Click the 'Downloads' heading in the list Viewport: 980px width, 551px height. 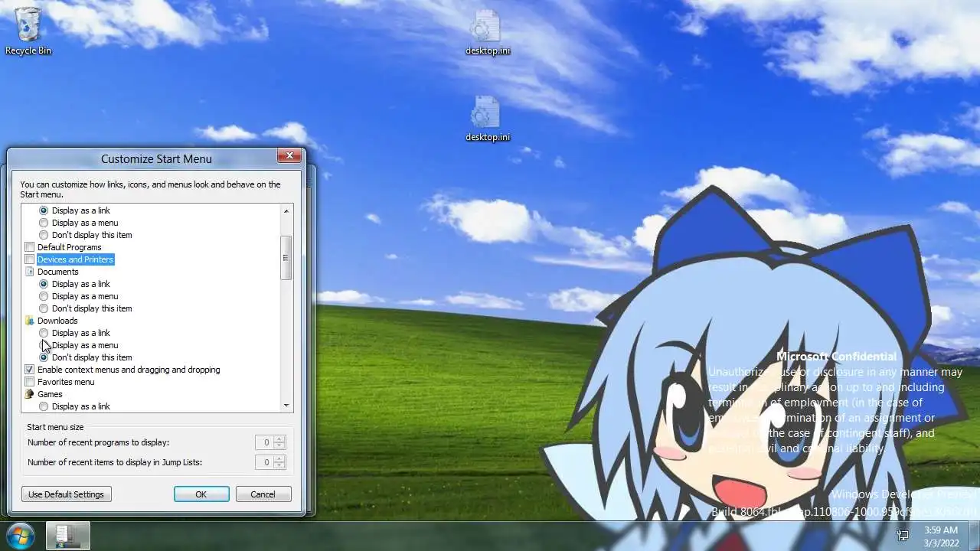click(x=57, y=321)
